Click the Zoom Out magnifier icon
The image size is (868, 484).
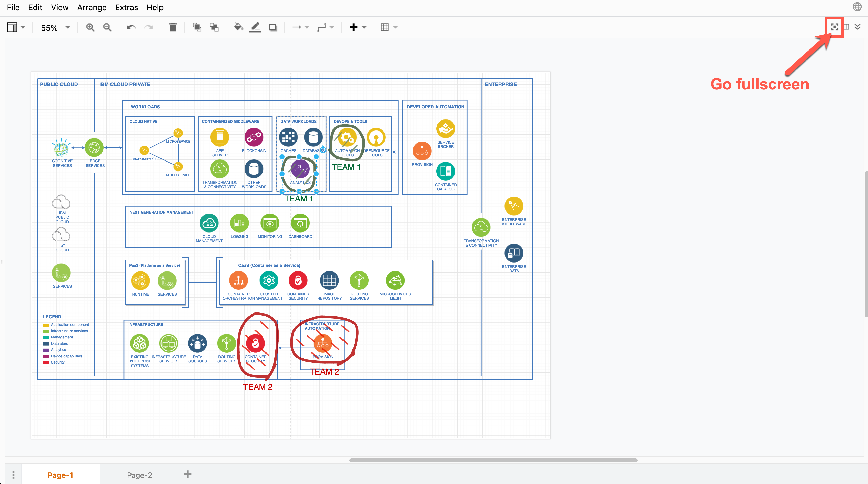pos(107,27)
